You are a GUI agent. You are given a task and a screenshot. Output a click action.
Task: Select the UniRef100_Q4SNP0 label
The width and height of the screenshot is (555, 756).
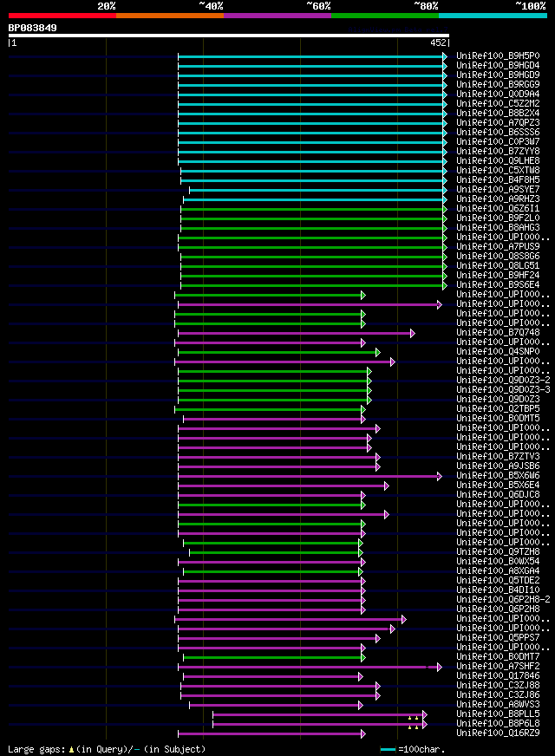tap(498, 352)
